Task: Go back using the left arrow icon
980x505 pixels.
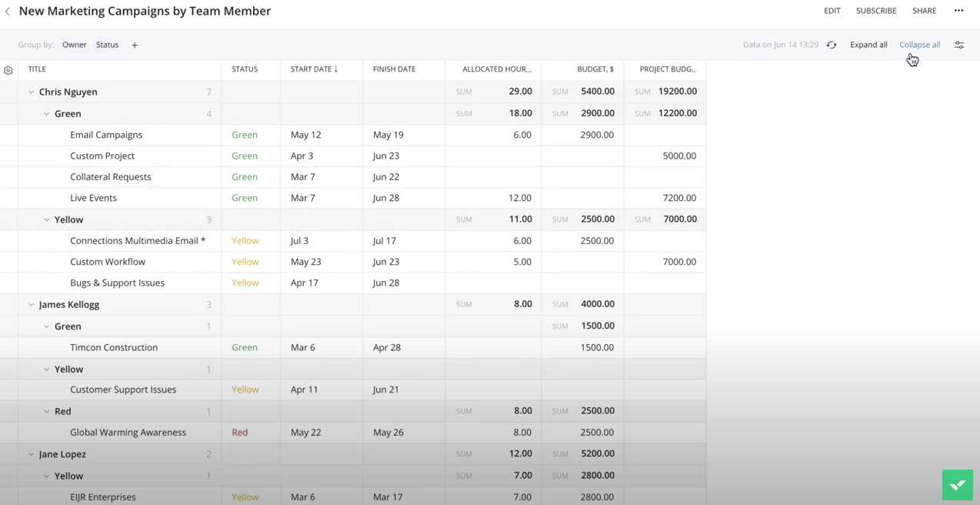Action: [x=8, y=12]
